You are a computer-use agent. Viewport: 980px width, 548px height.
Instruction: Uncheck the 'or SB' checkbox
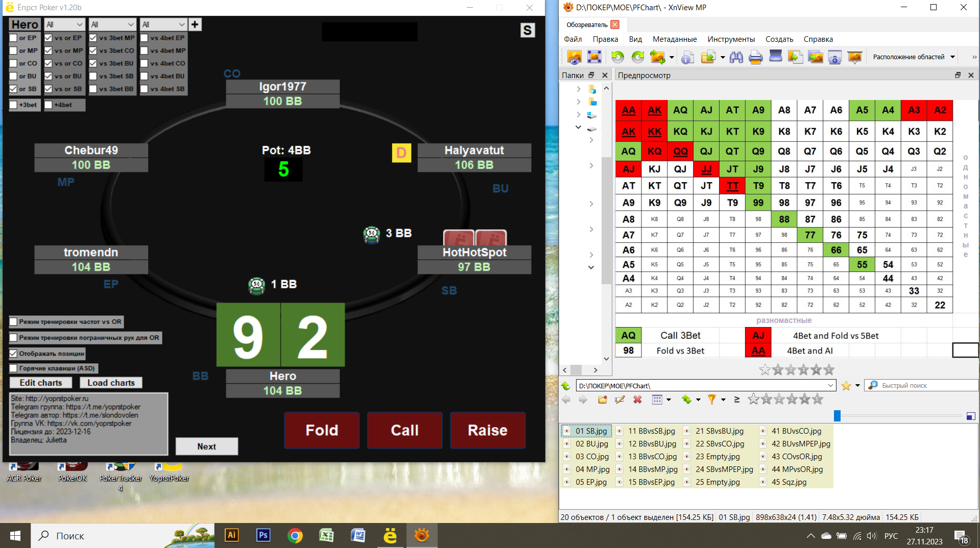(14, 89)
